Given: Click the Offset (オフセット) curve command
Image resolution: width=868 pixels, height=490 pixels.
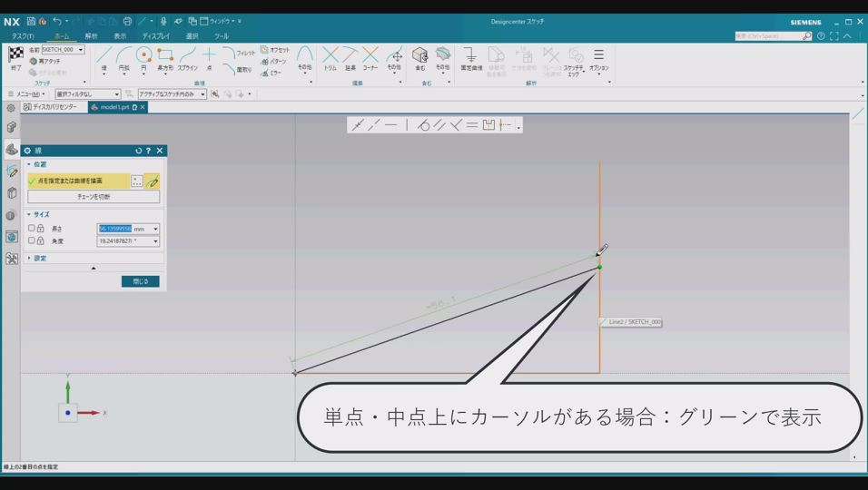Looking at the screenshot, I should 274,50.
